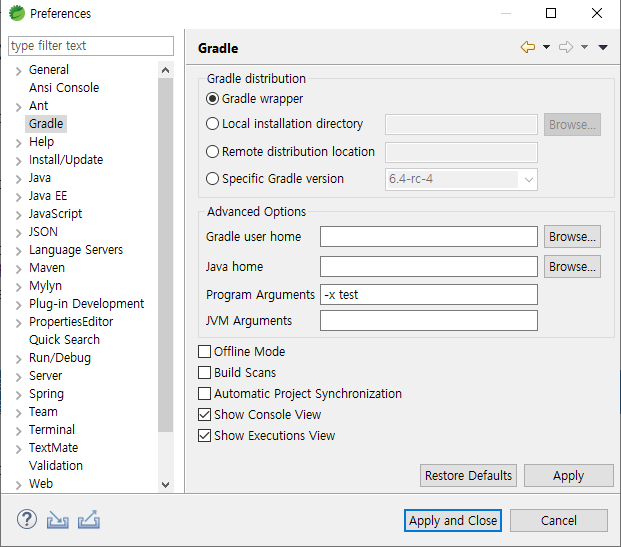Expand the Java tree node
This screenshot has width=621, height=547.
[18, 179]
